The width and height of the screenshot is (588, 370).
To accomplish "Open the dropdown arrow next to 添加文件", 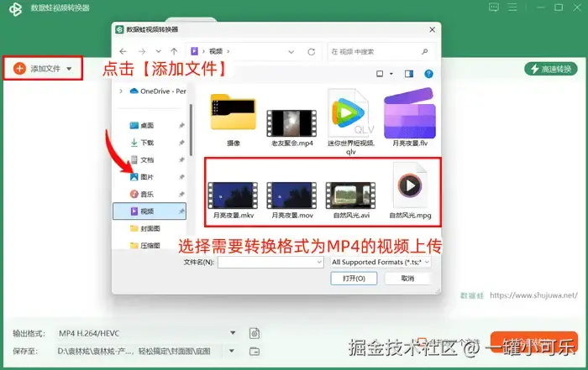I will pyautogui.click(x=69, y=69).
